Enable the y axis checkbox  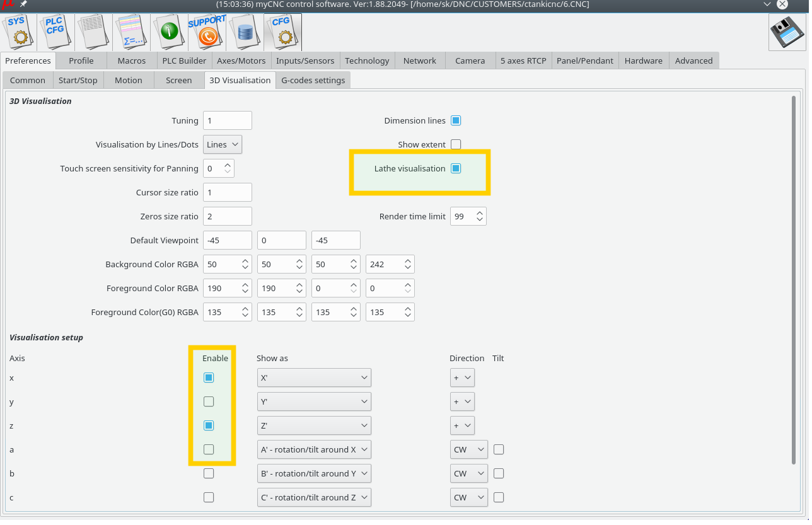209,401
